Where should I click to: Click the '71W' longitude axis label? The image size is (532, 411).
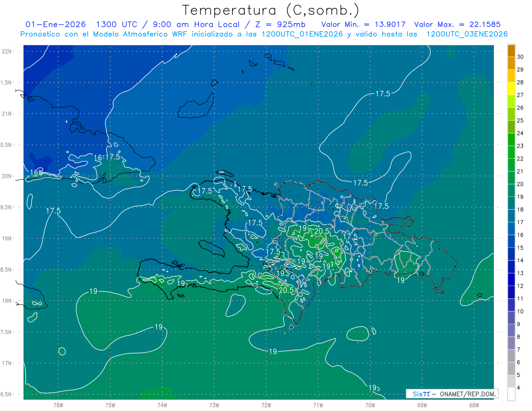[x=318, y=405]
